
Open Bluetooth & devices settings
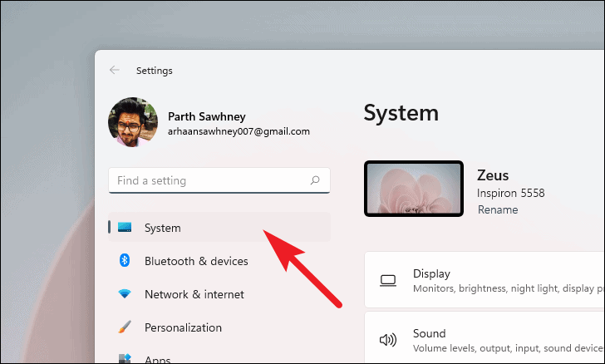pos(219,261)
